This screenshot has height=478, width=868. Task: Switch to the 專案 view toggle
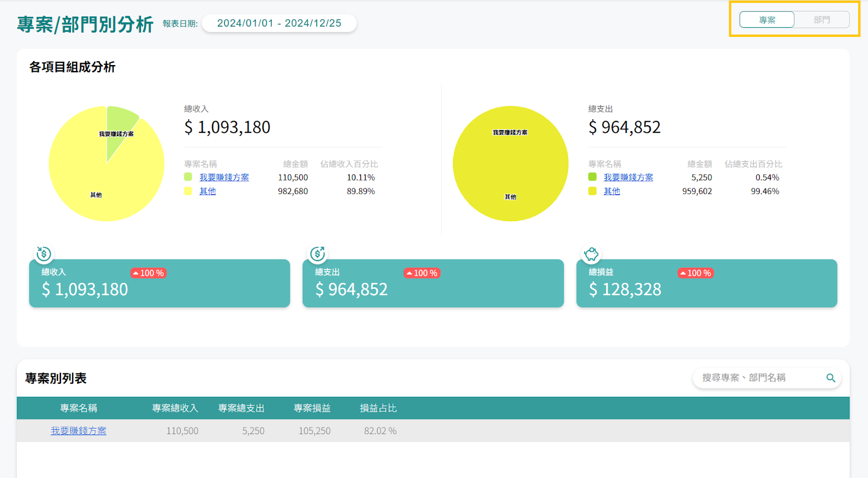tap(767, 20)
